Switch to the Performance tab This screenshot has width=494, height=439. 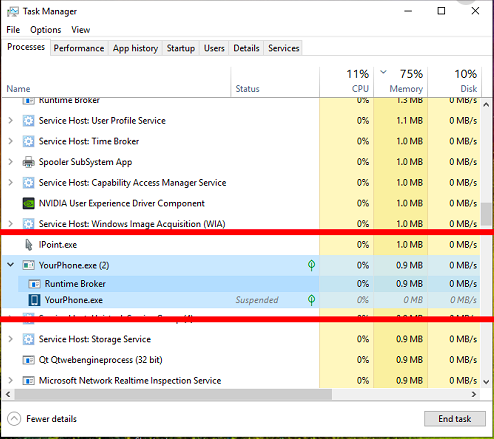click(79, 48)
